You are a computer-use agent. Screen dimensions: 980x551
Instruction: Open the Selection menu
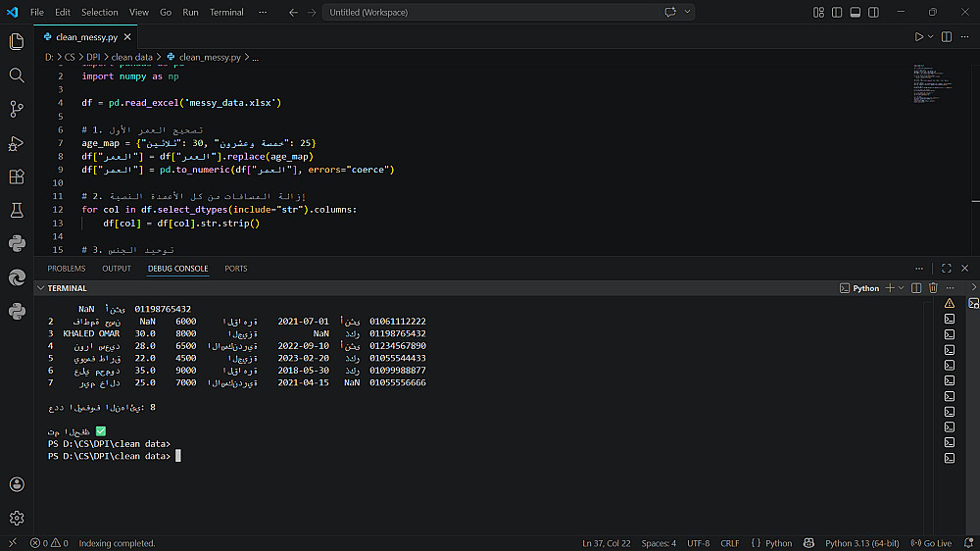pos(99,12)
